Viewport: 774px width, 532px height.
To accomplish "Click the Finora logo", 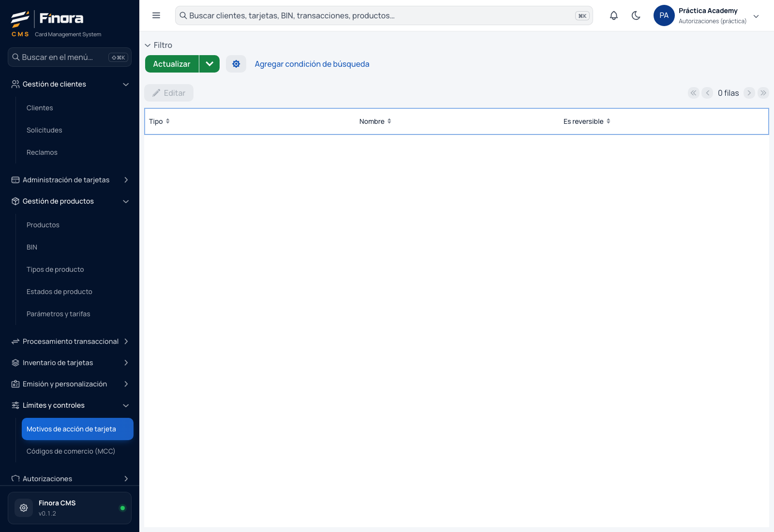I will point(47,18).
